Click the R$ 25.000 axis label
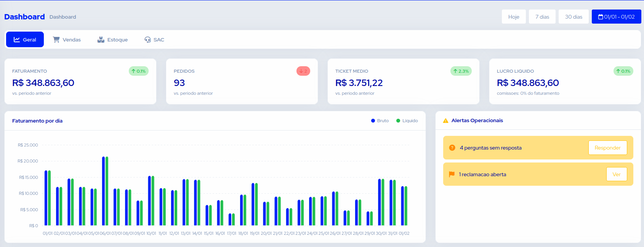The width and height of the screenshot is (644, 247). pos(28,145)
